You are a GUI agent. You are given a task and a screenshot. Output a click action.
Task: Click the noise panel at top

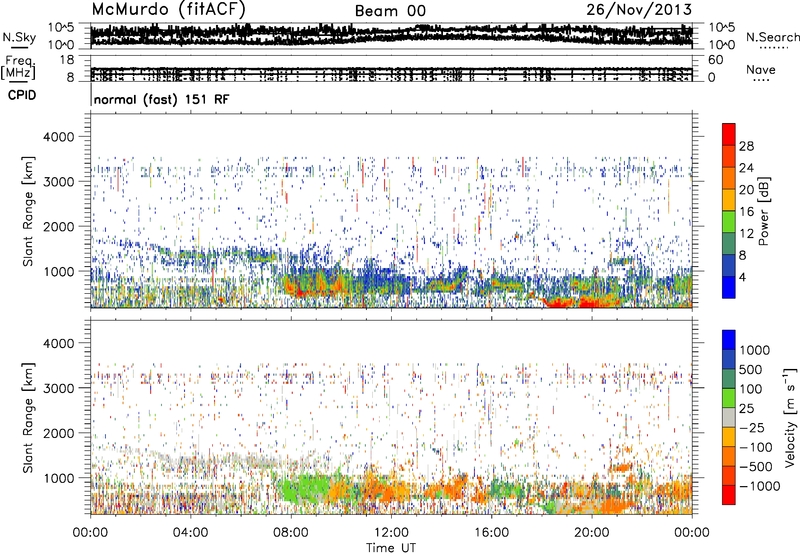(391, 36)
